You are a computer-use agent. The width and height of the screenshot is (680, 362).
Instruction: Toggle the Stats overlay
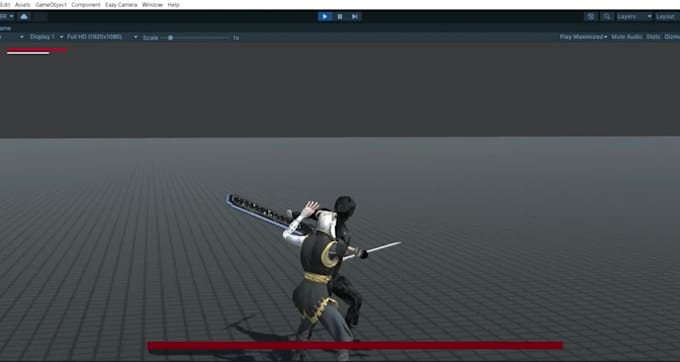653,37
